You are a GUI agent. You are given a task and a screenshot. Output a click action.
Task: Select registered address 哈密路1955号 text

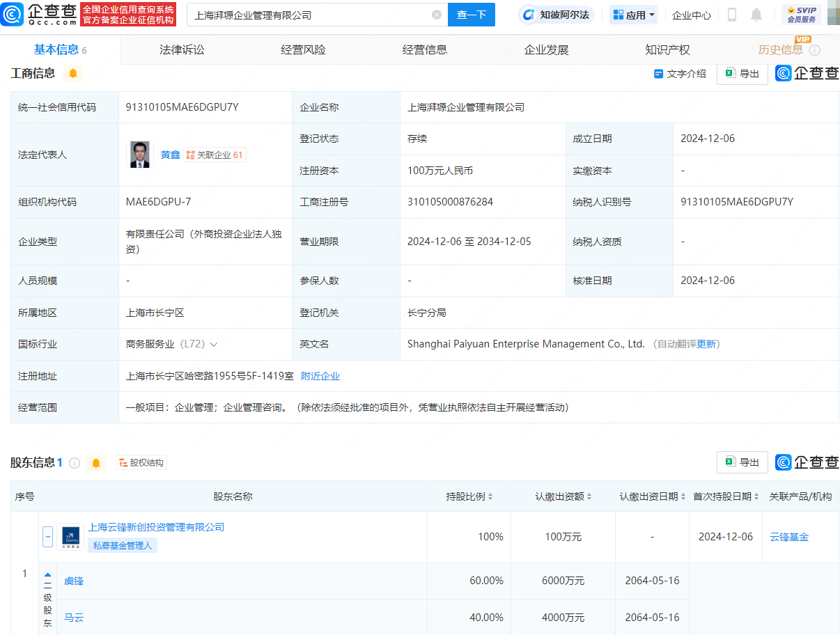point(210,376)
